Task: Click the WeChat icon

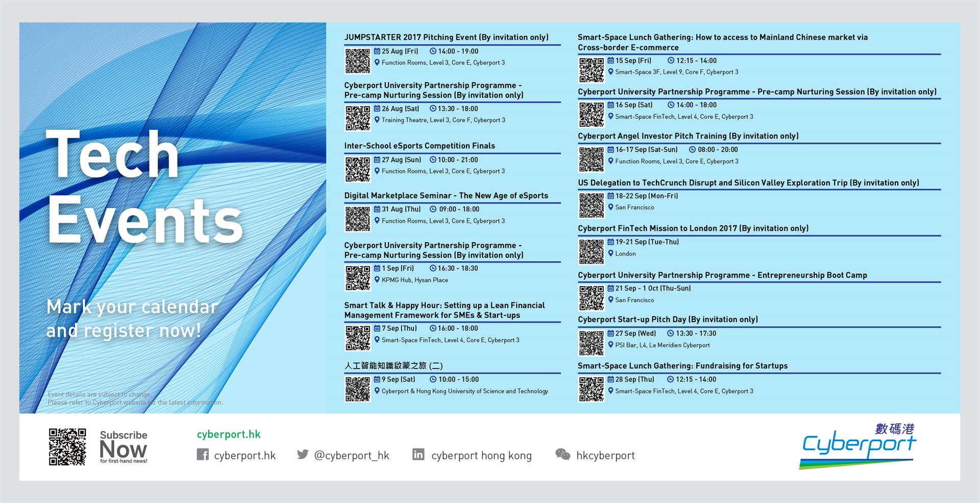Action: 562,454
